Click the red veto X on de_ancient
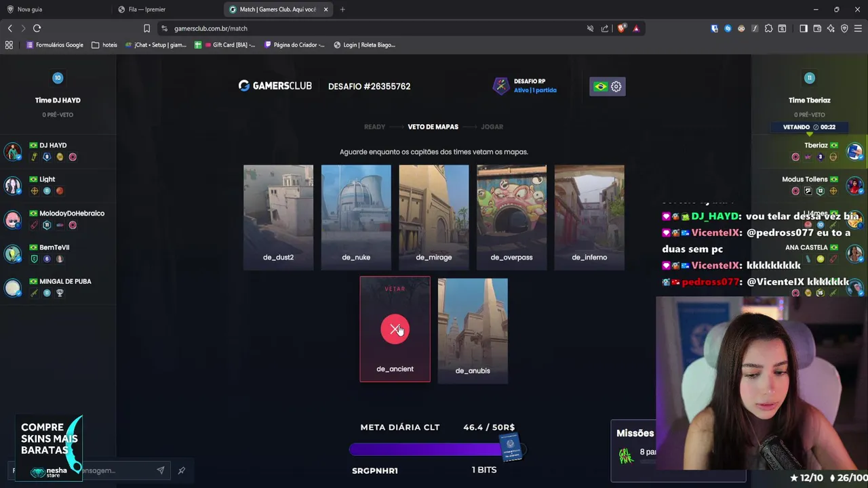The image size is (868, 488). pyautogui.click(x=395, y=329)
